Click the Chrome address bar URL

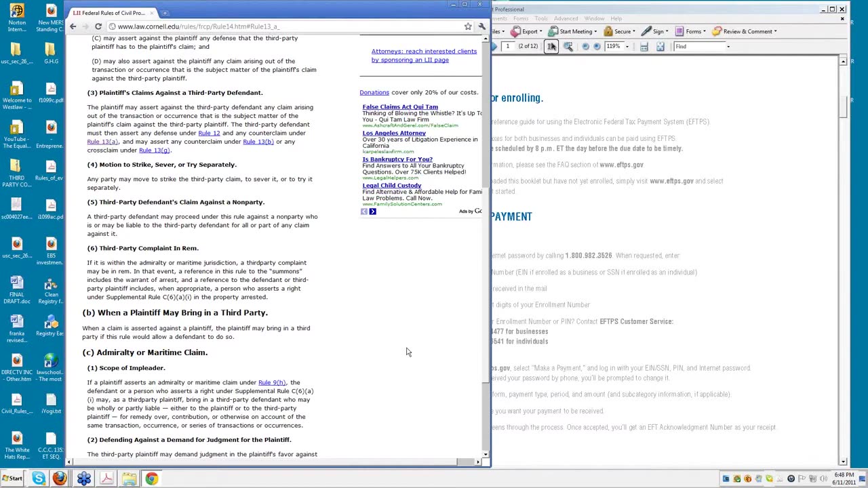(198, 26)
